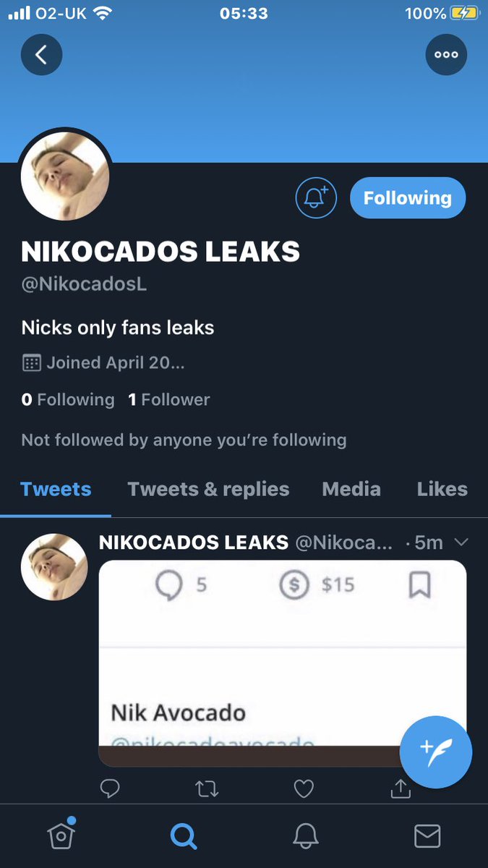This screenshot has height=868, width=488.
Task: View the 1 Follower list
Action: pyautogui.click(x=169, y=399)
